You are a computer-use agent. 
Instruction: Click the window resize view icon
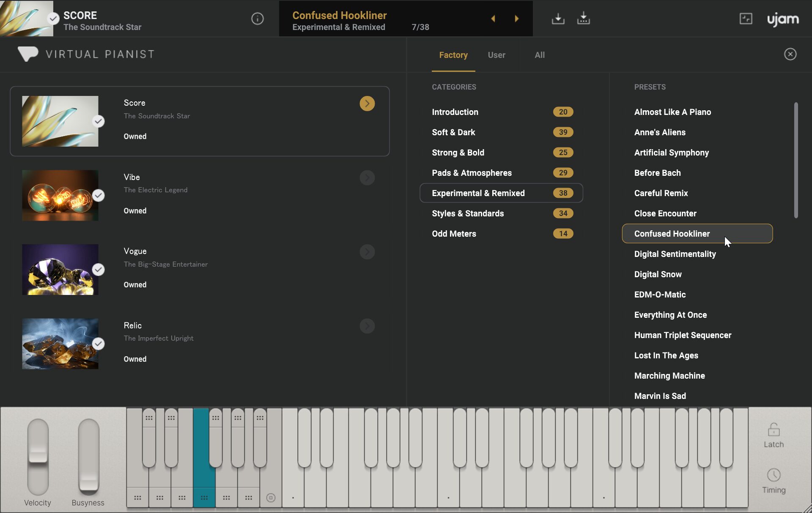click(x=746, y=19)
